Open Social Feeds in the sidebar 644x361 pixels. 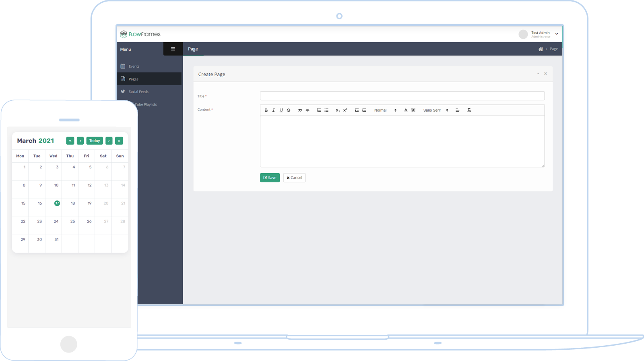click(149, 91)
